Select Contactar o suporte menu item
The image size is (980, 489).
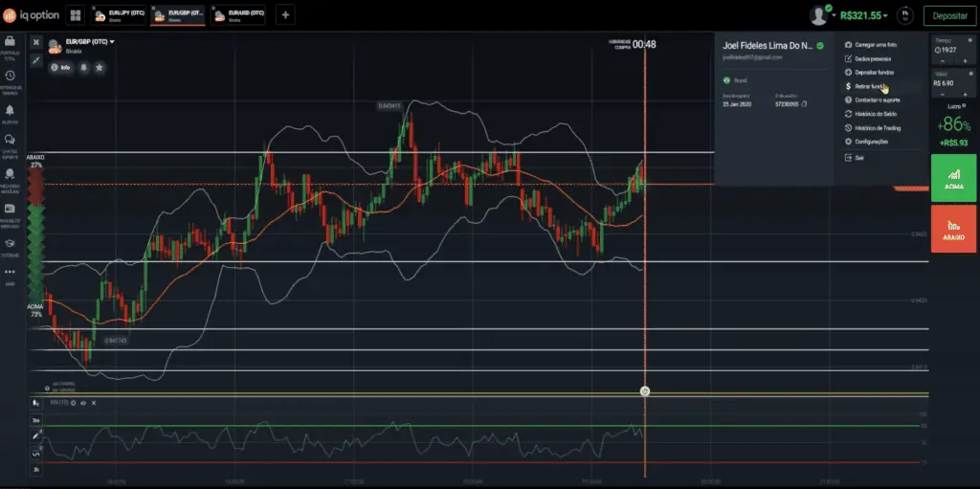[x=875, y=100]
